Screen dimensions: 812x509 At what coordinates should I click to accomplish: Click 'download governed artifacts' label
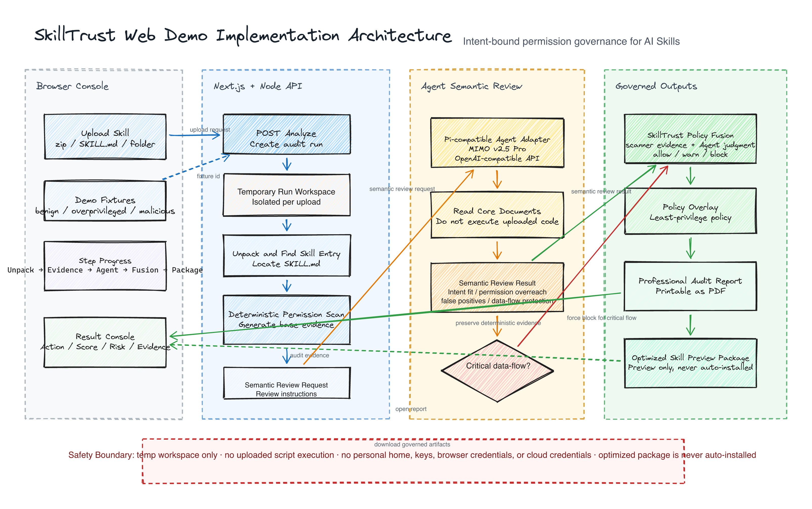[x=412, y=444]
